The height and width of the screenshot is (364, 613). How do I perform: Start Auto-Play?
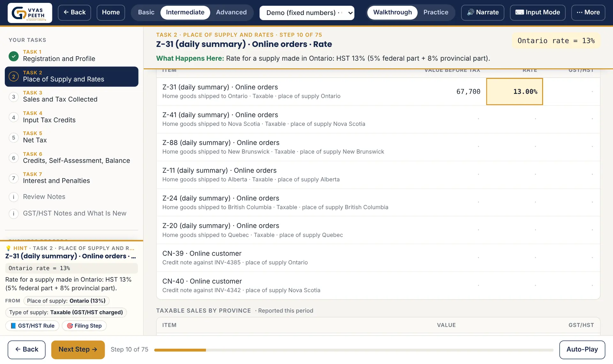pyautogui.click(x=582, y=350)
